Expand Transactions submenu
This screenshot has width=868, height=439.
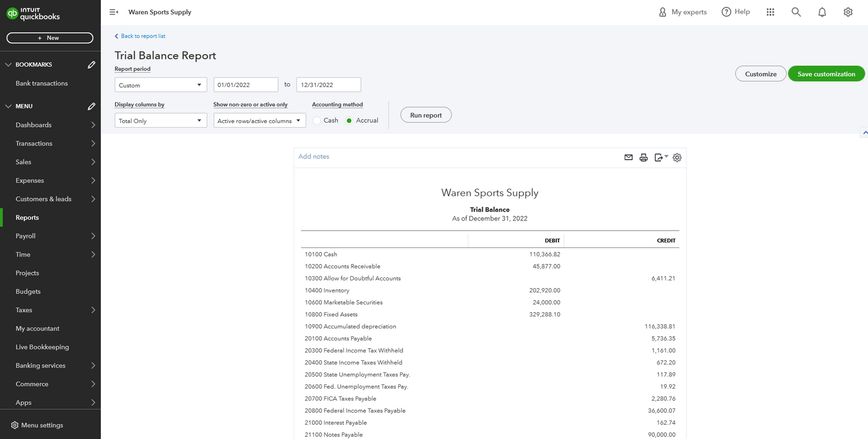[x=93, y=144]
